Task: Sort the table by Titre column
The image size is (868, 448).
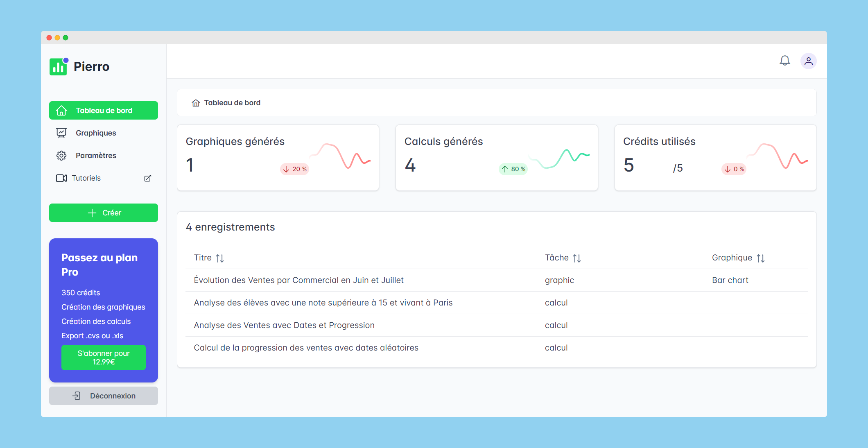Action: [x=220, y=258]
